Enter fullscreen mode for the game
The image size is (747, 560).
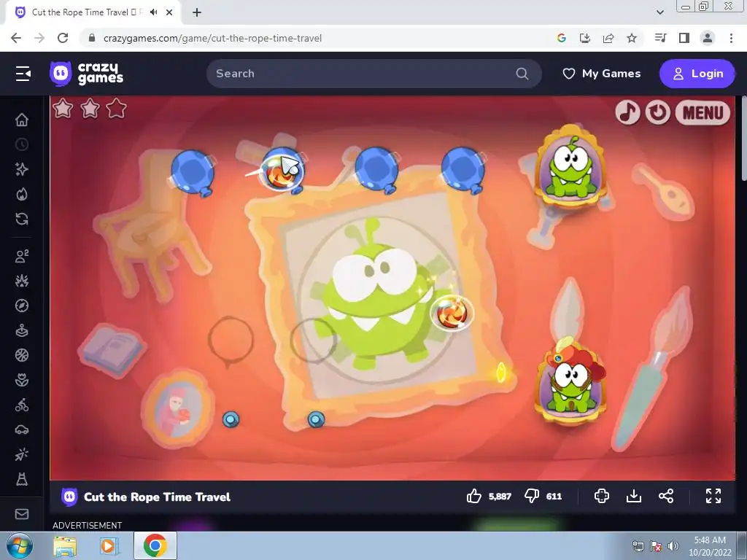(713, 496)
